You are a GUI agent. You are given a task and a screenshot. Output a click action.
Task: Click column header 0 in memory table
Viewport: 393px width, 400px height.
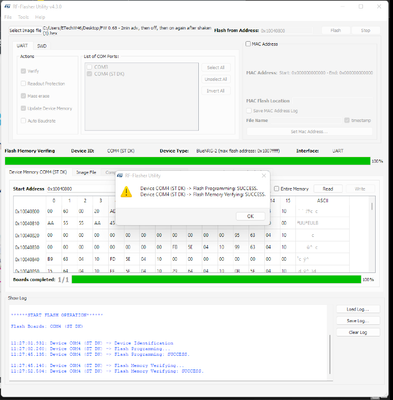click(54, 201)
